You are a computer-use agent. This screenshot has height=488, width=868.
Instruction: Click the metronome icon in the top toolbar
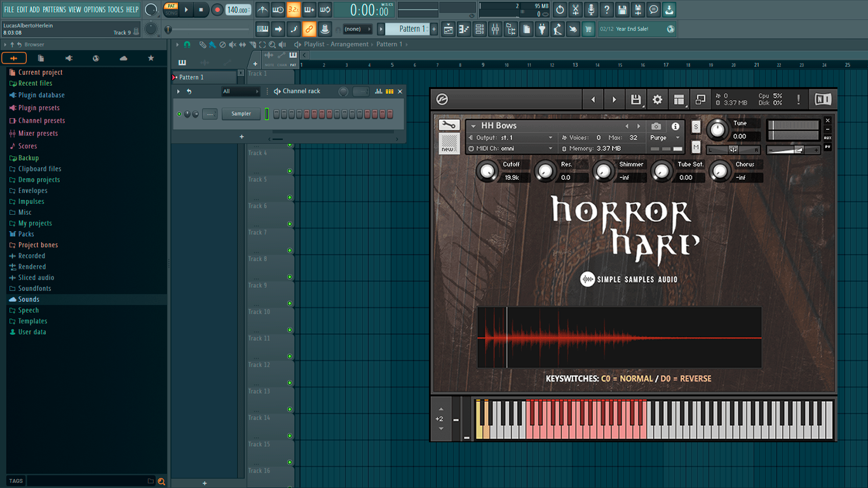coord(262,10)
